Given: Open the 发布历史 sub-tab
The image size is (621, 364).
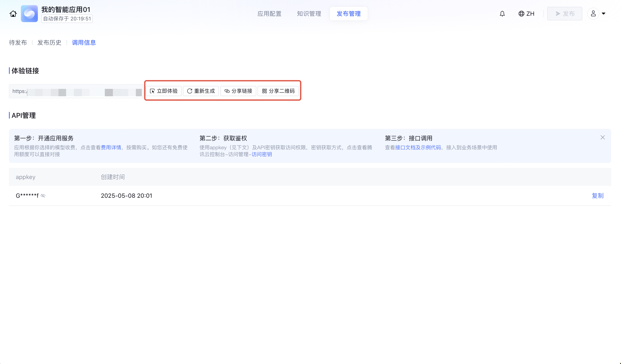Looking at the screenshot, I should tap(49, 43).
